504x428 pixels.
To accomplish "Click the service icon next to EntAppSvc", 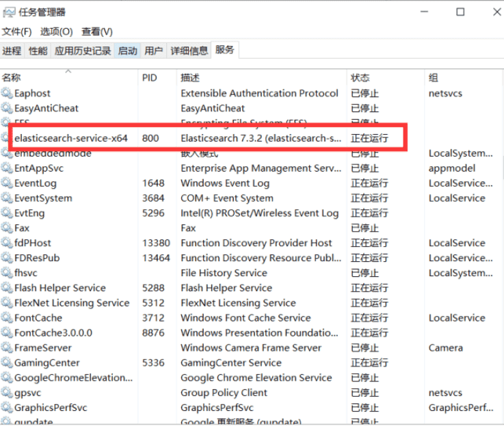I will coord(6,168).
